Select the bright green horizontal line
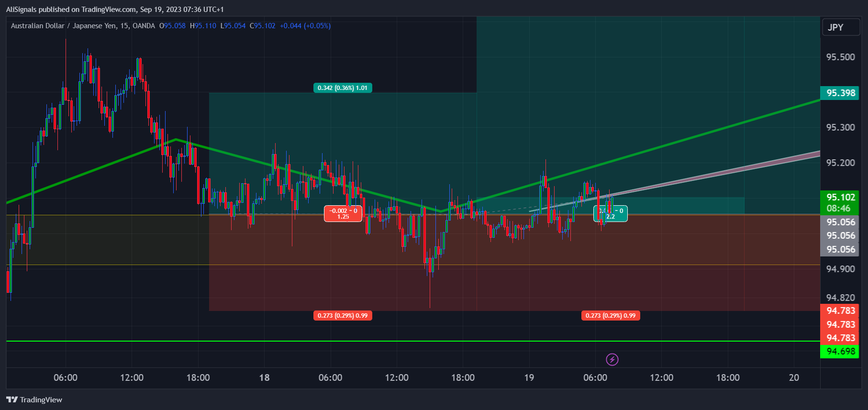868x410 pixels. 412,341
